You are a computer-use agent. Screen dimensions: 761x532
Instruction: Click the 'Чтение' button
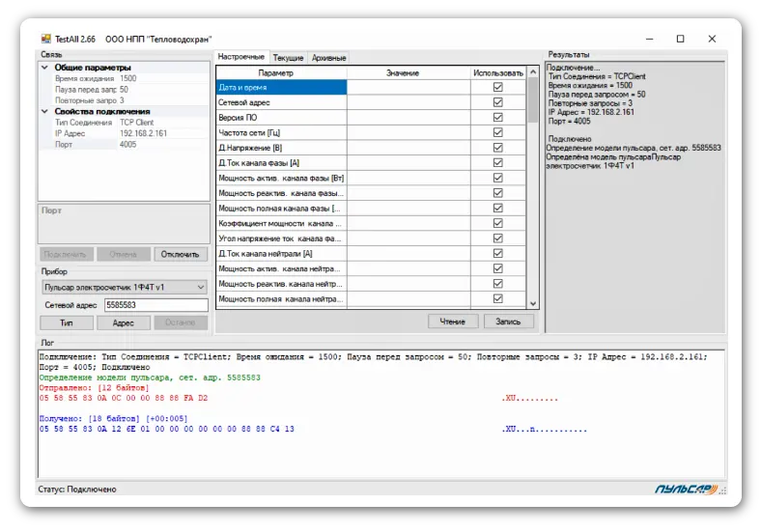coord(453,322)
